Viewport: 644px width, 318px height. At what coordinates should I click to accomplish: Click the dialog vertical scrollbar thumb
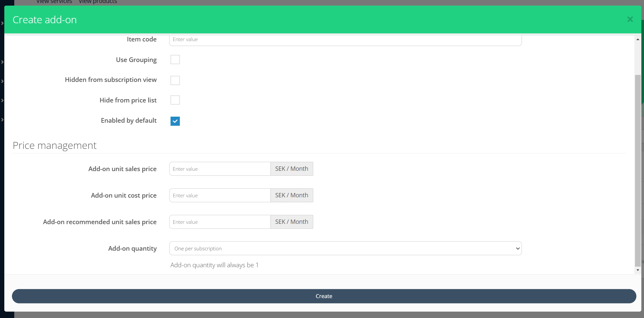click(x=638, y=170)
